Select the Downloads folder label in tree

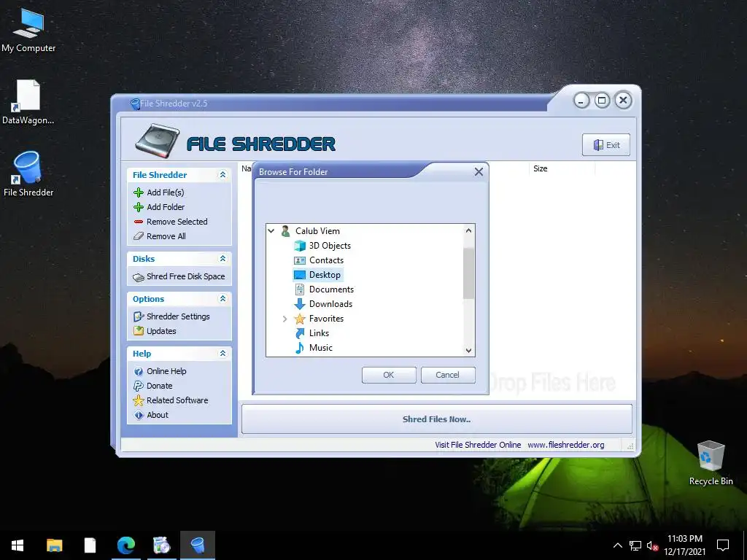[x=330, y=304]
